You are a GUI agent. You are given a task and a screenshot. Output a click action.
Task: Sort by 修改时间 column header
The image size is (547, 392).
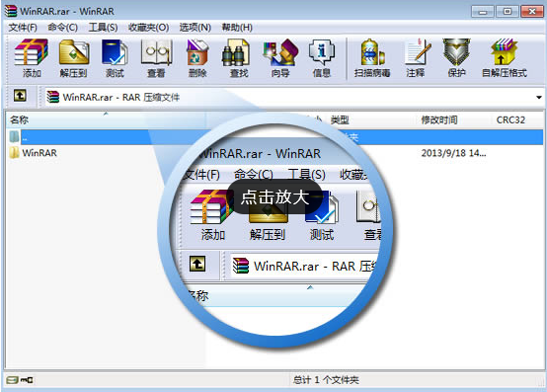pyautogui.click(x=439, y=120)
